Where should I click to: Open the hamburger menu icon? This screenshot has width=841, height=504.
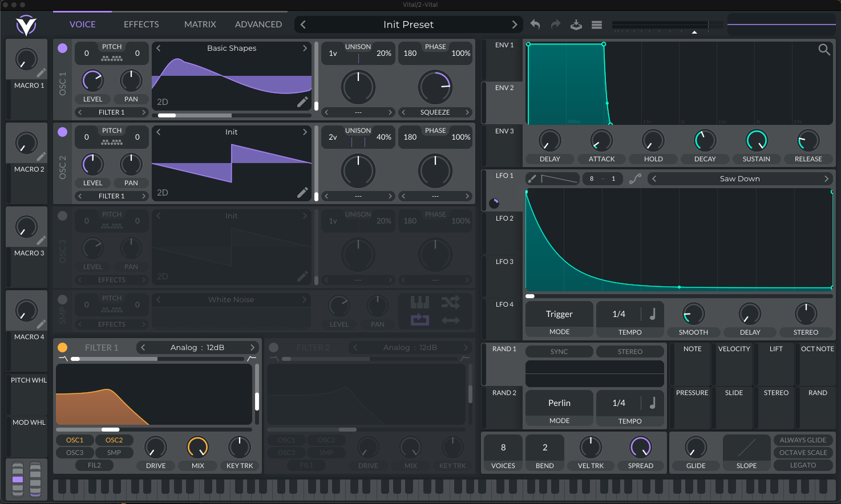pos(597,25)
